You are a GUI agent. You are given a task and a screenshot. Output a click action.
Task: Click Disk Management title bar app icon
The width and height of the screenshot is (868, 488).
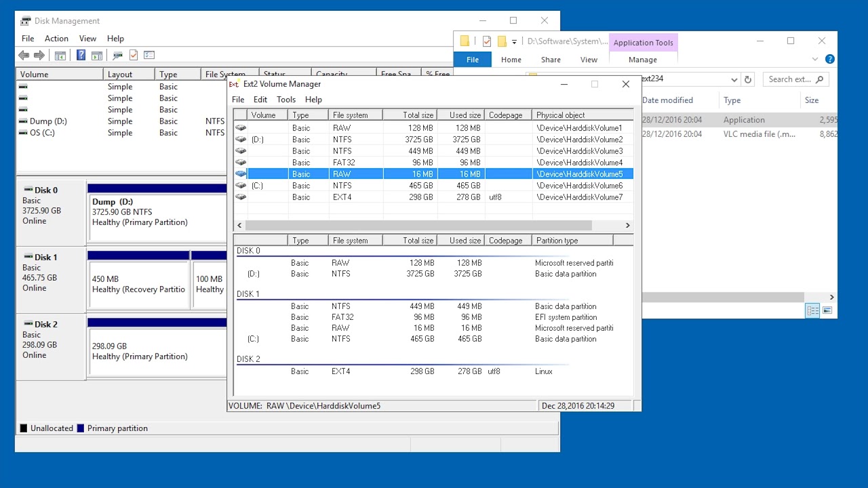26,21
